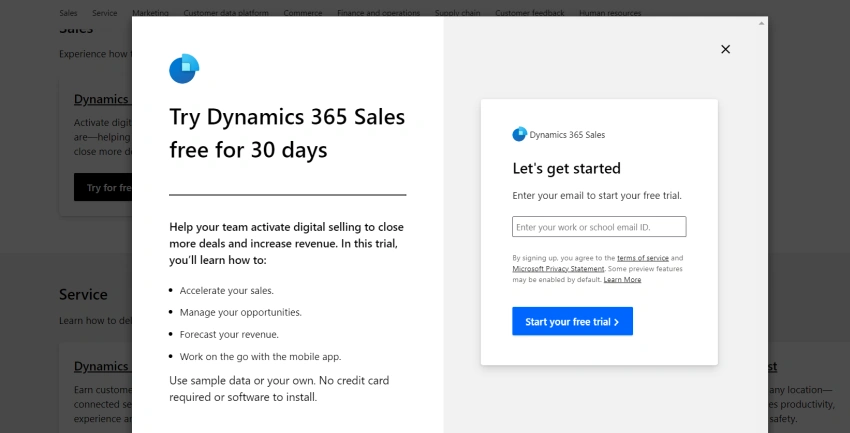Viewport: 850px width, 433px height.
Task: Open the Microsoft Privacy Statement link
Action: [x=558, y=269]
